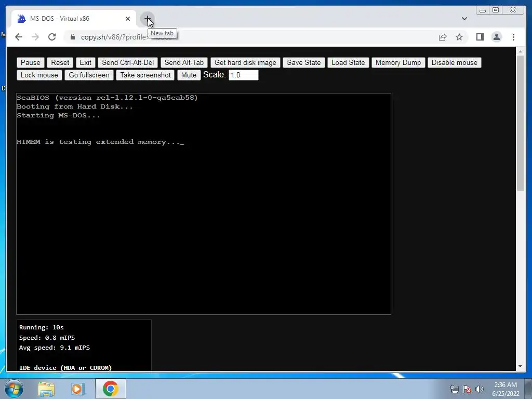Screen dimensions: 532x399
Task: Open a new tab with the plus icon
Action: click(x=148, y=19)
